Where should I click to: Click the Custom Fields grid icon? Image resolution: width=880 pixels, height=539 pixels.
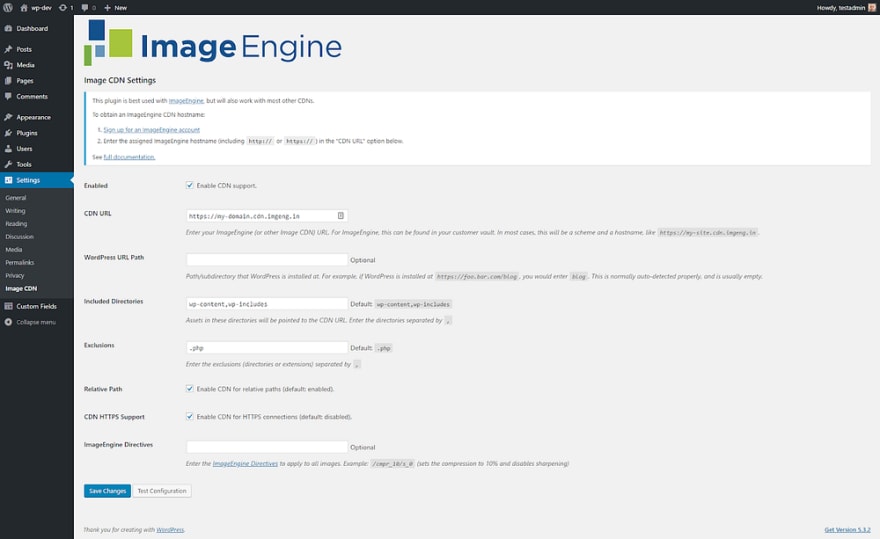click(x=8, y=306)
